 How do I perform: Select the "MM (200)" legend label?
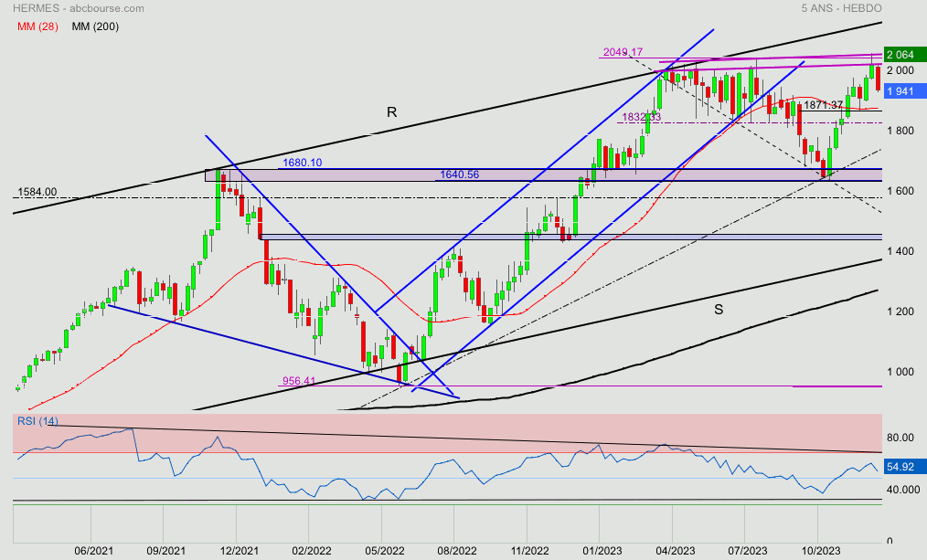(95, 26)
